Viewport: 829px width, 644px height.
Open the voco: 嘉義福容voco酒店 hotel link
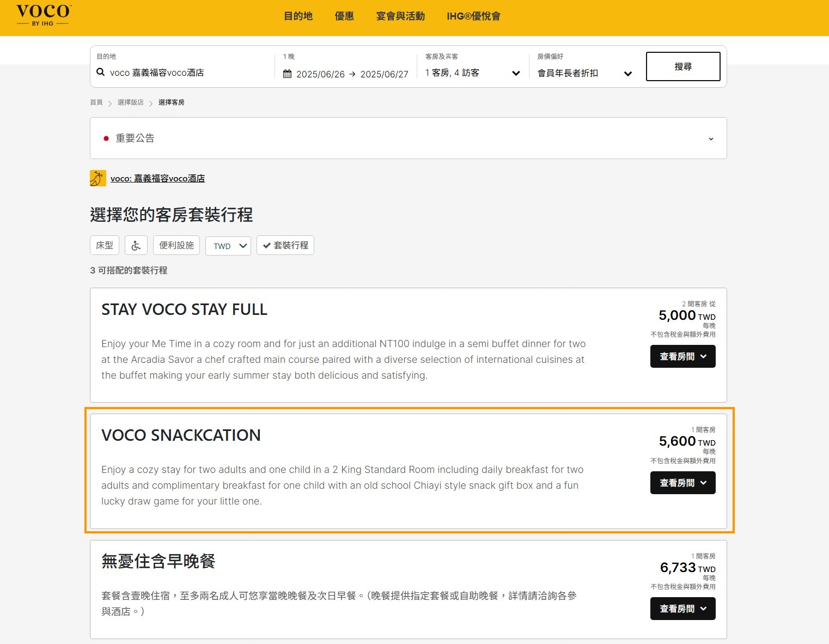(x=157, y=178)
